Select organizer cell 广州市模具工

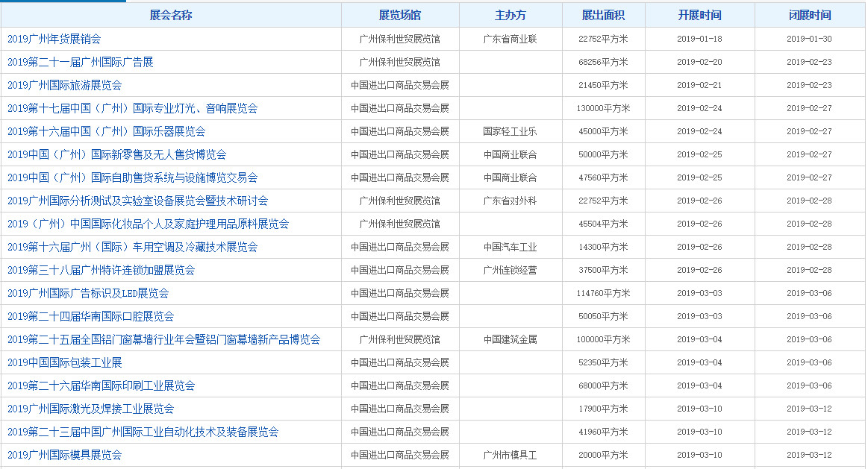point(511,455)
